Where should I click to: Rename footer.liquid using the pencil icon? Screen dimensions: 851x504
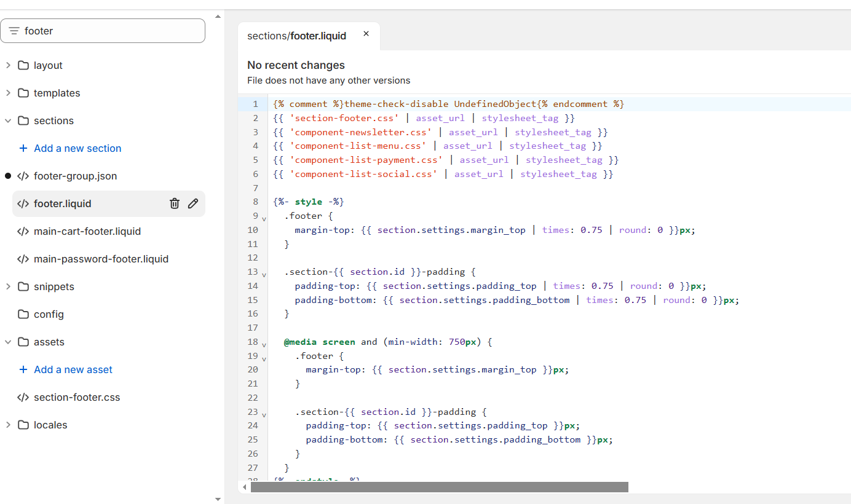click(193, 203)
